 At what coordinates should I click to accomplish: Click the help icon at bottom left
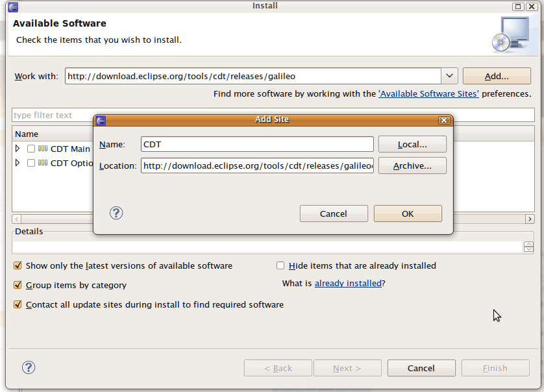coord(29,367)
